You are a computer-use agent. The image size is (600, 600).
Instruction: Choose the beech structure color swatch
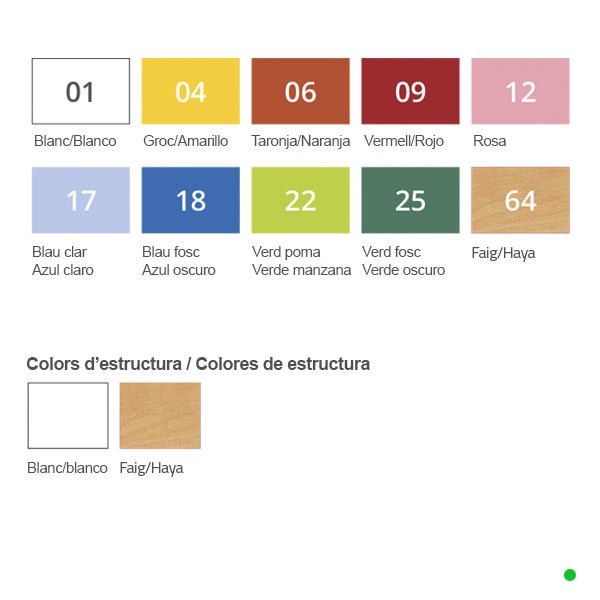pos(160,416)
